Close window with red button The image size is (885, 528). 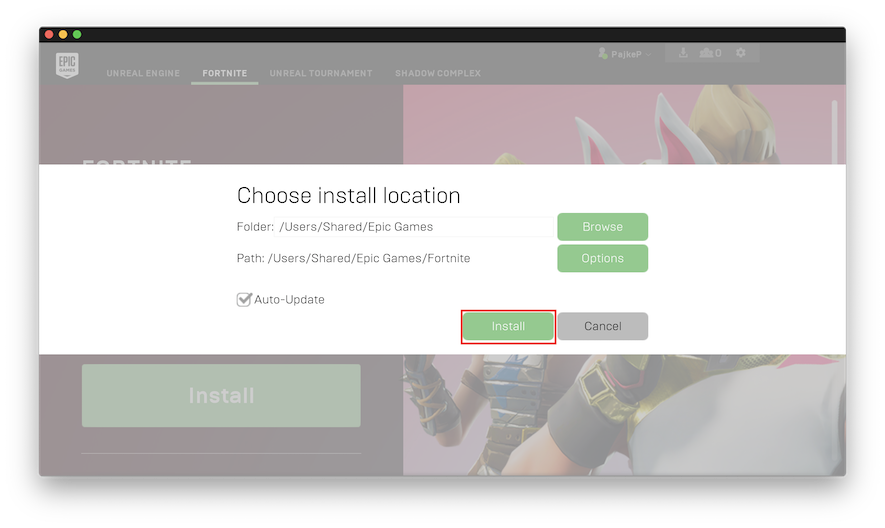coord(49,34)
